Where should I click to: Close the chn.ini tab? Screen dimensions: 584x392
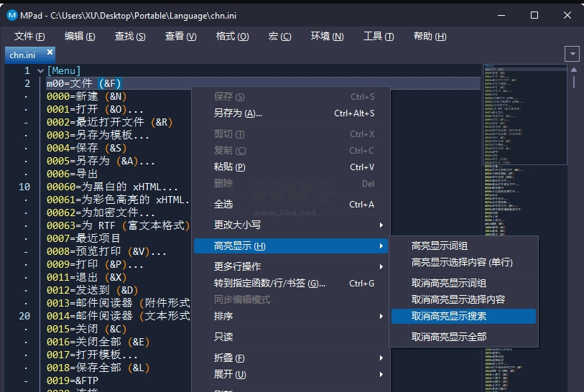[50, 52]
